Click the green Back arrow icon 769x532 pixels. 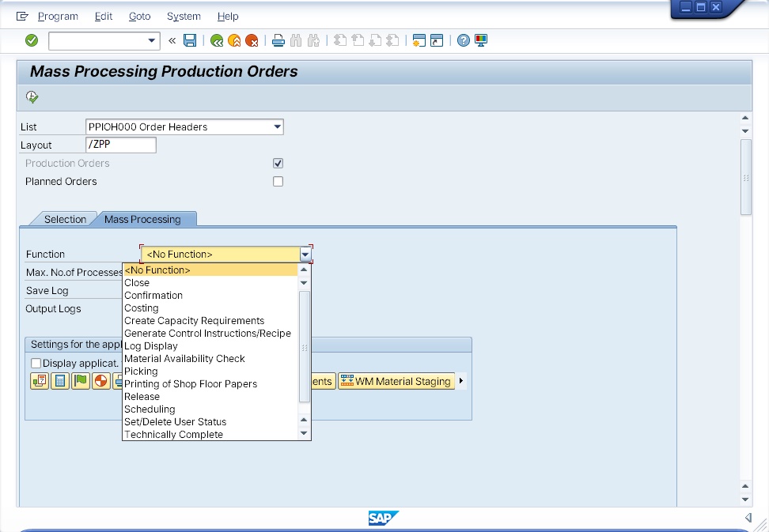[216, 40]
